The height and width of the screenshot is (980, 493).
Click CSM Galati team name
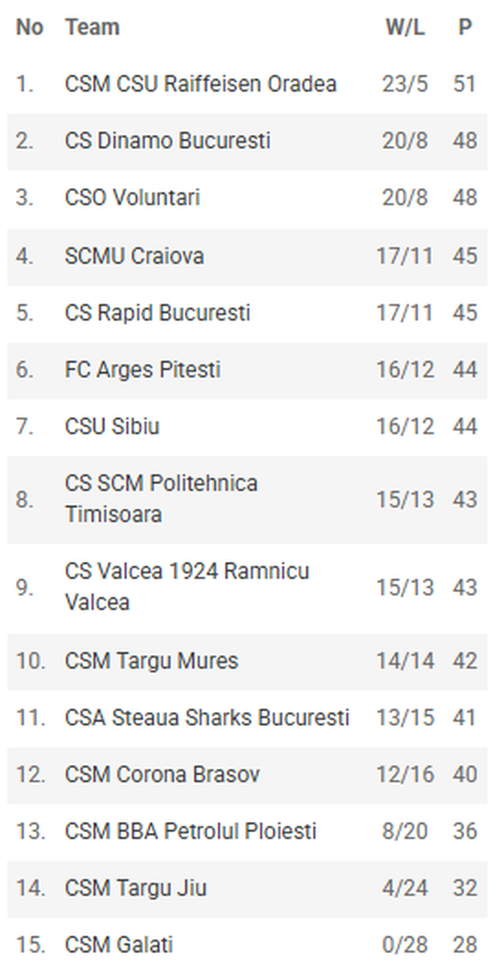pyautogui.click(x=118, y=945)
